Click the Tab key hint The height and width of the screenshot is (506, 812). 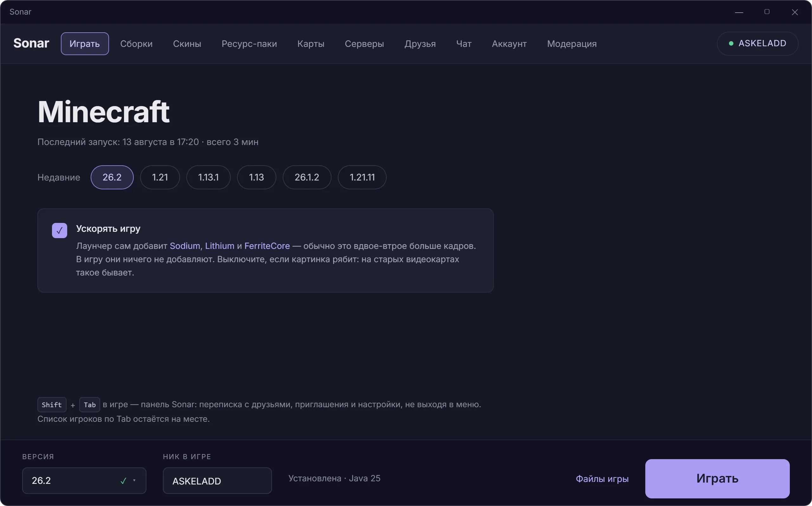point(90,405)
